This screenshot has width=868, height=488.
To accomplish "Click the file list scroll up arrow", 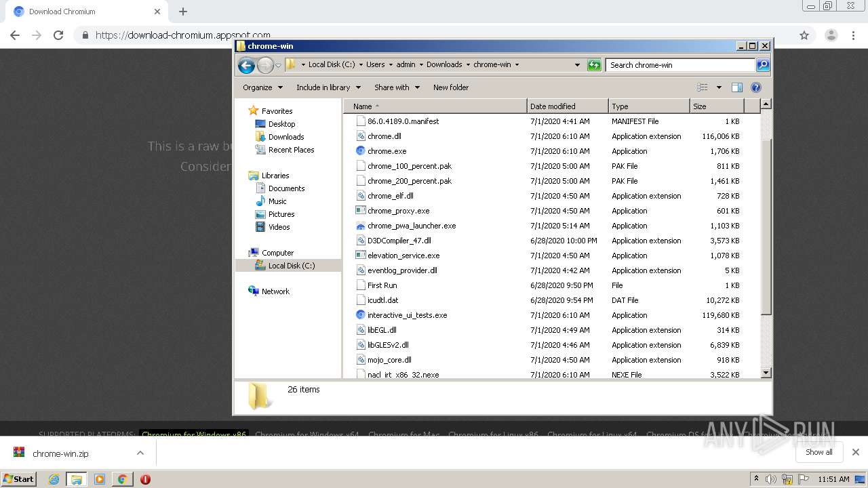I will pos(766,104).
